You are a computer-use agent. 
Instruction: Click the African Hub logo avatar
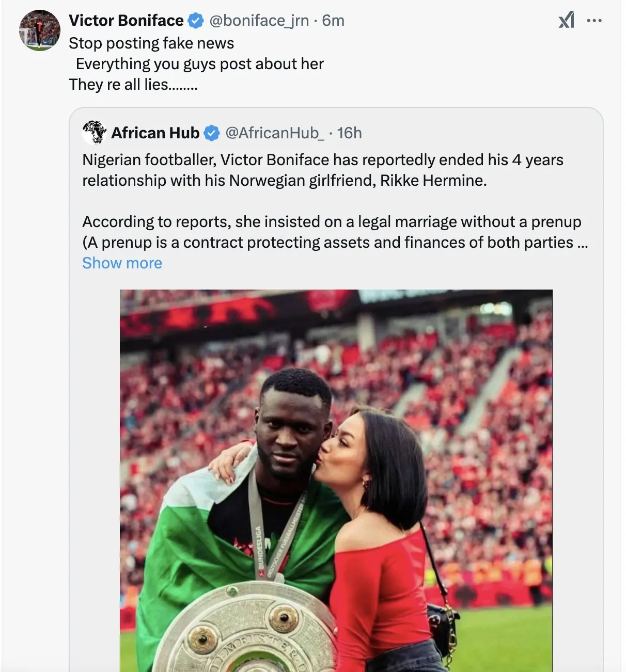pyautogui.click(x=94, y=133)
